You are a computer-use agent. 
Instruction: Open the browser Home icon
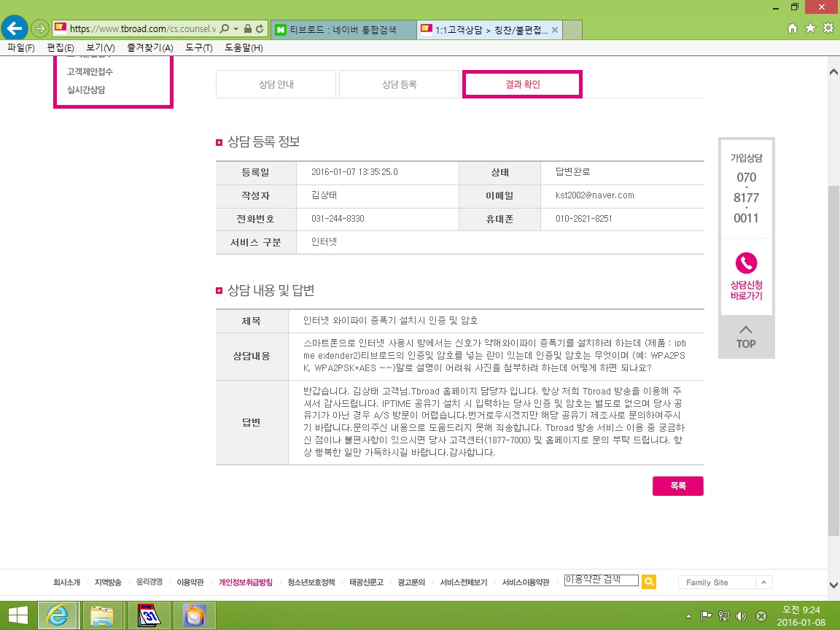(793, 28)
